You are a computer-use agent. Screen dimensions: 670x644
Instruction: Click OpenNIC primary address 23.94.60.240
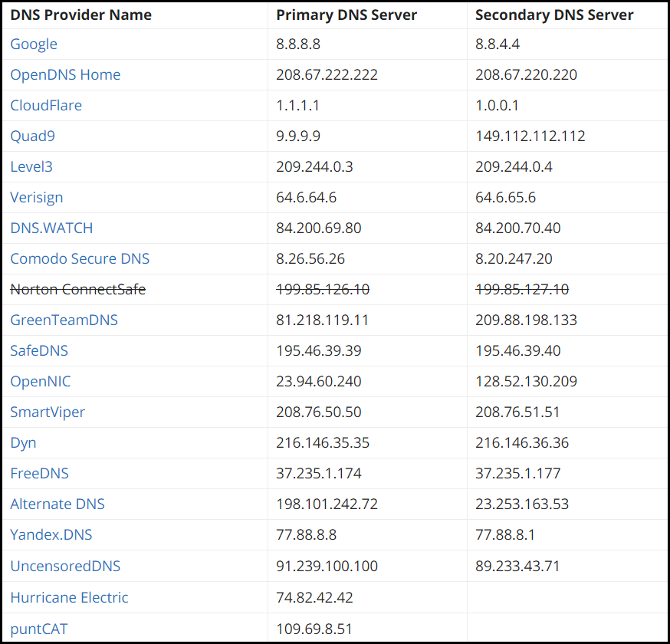[319, 382]
